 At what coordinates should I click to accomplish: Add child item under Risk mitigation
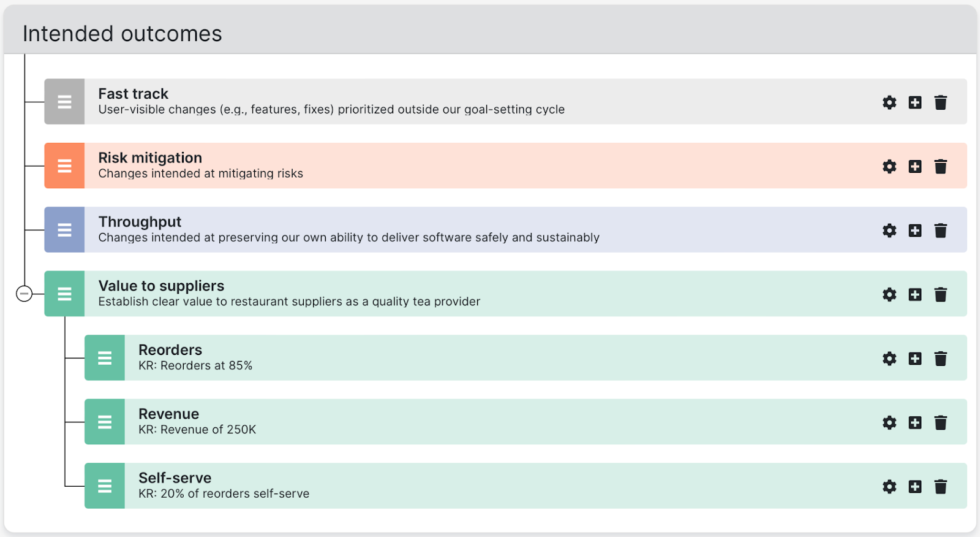click(915, 166)
